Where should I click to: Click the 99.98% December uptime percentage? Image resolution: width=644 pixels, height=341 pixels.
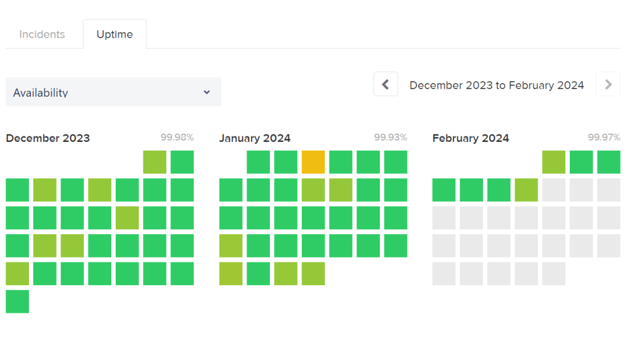(177, 138)
